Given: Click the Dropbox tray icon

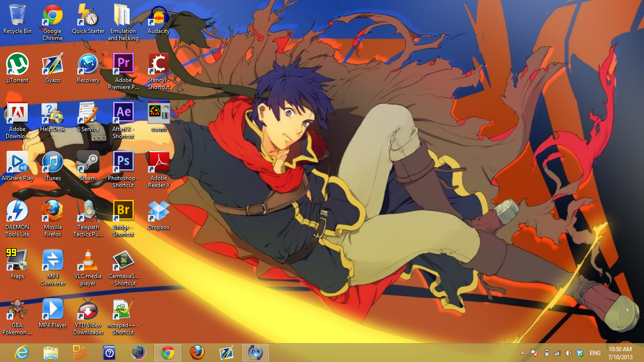Looking at the screenshot, I should pyautogui.click(x=580, y=353).
